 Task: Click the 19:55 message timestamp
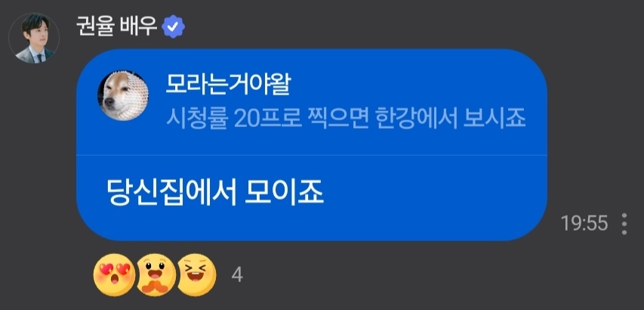click(584, 223)
